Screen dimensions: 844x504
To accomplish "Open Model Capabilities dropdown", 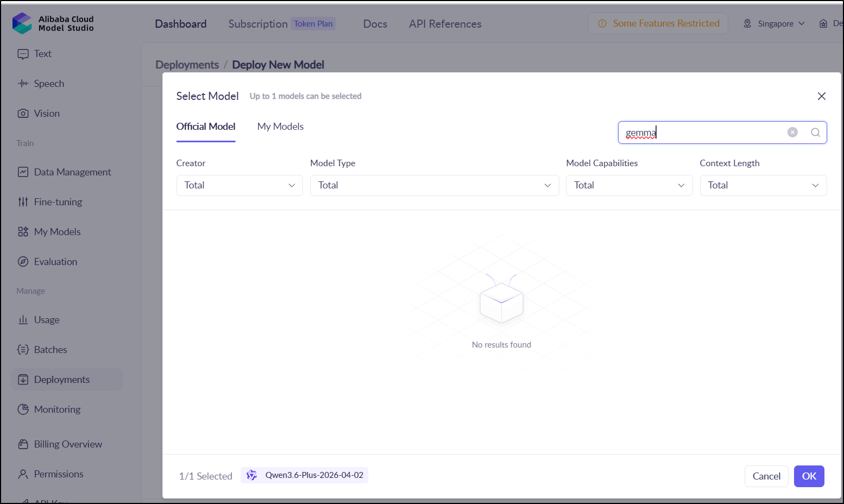I will (x=629, y=185).
